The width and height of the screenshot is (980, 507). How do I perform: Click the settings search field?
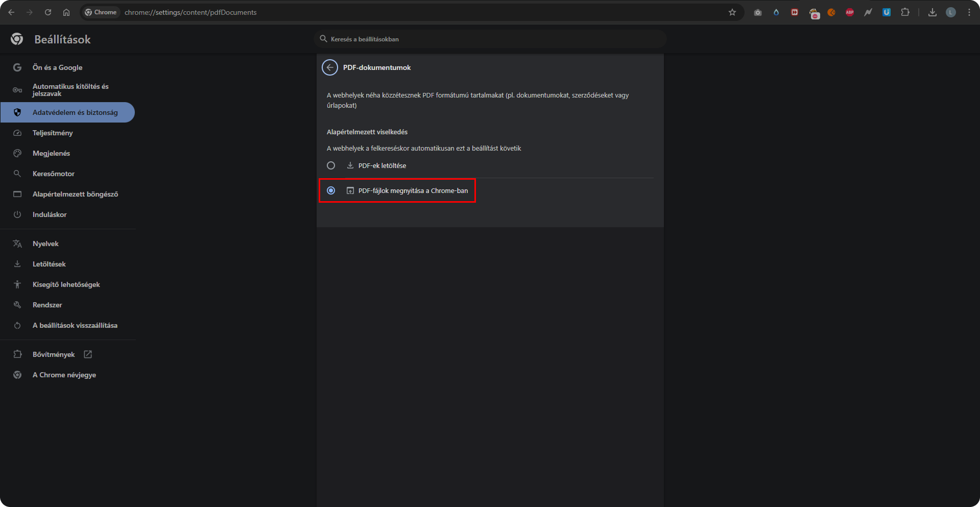pyautogui.click(x=490, y=39)
